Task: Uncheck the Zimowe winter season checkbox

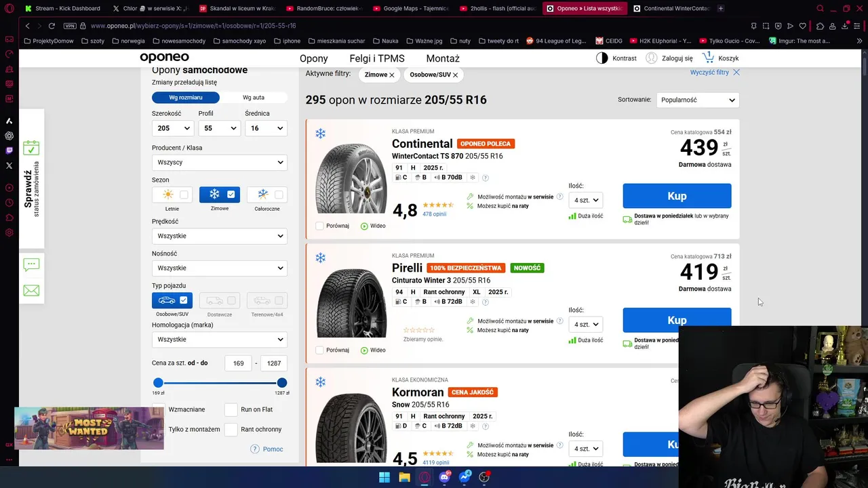Action: tap(231, 195)
